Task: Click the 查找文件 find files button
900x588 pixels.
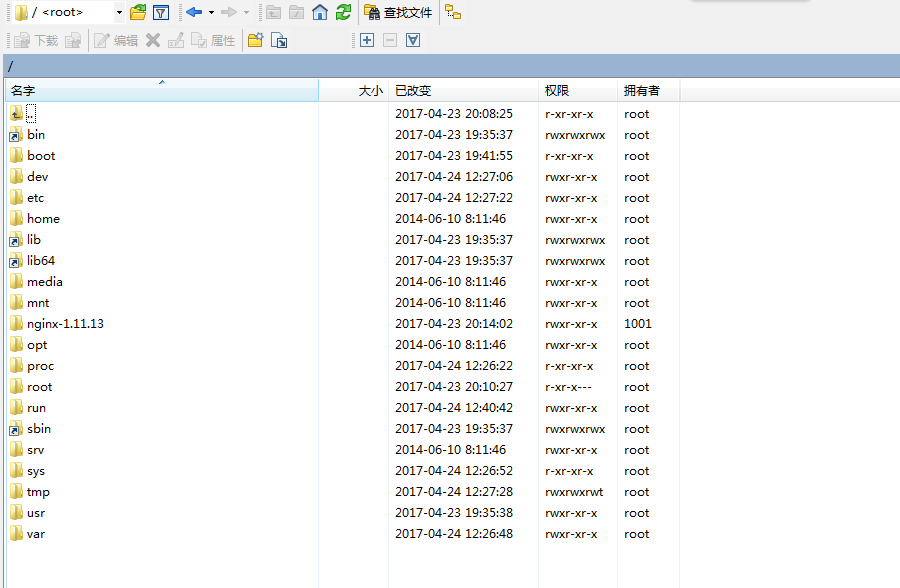Action: click(398, 12)
